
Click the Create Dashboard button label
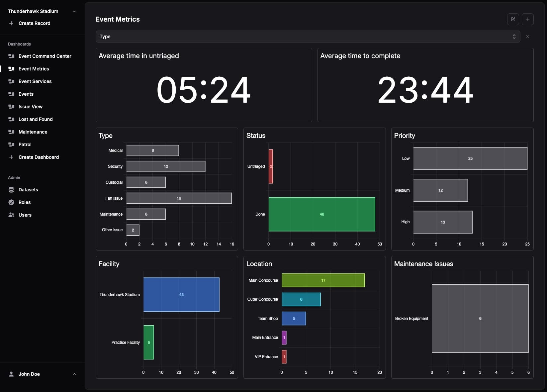39,157
